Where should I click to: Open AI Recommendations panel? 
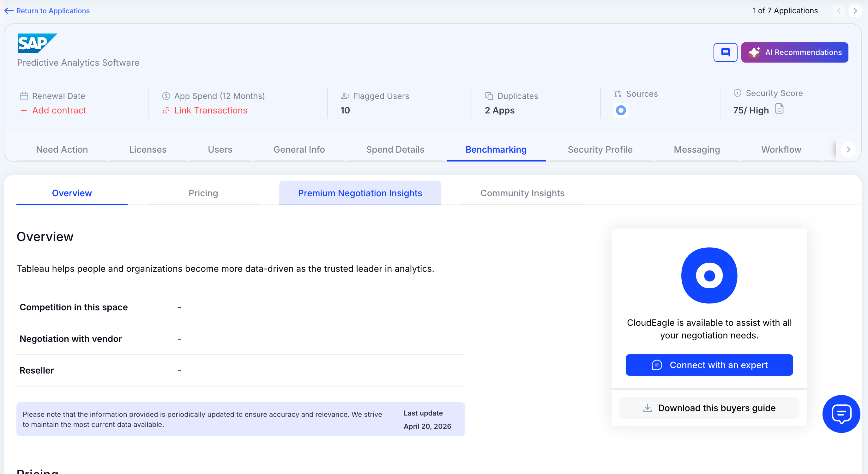(794, 52)
